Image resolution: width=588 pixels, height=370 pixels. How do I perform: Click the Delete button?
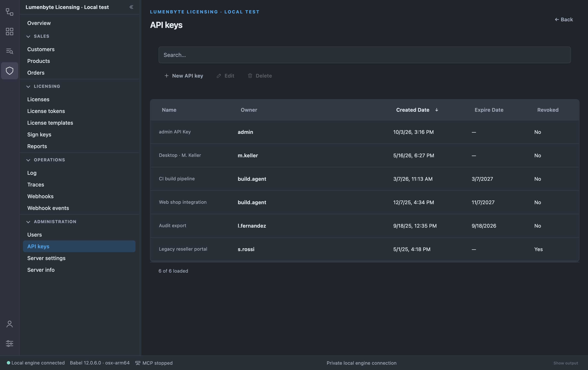pyautogui.click(x=260, y=76)
